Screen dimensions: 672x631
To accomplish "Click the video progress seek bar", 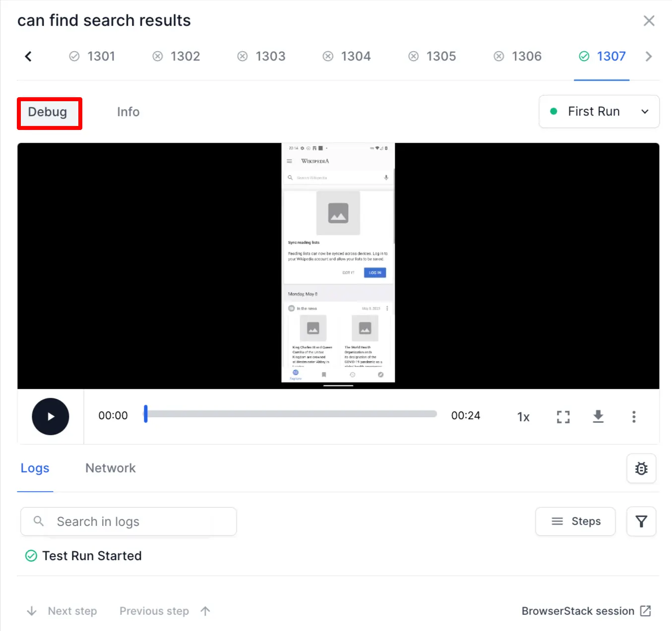I will [x=291, y=414].
